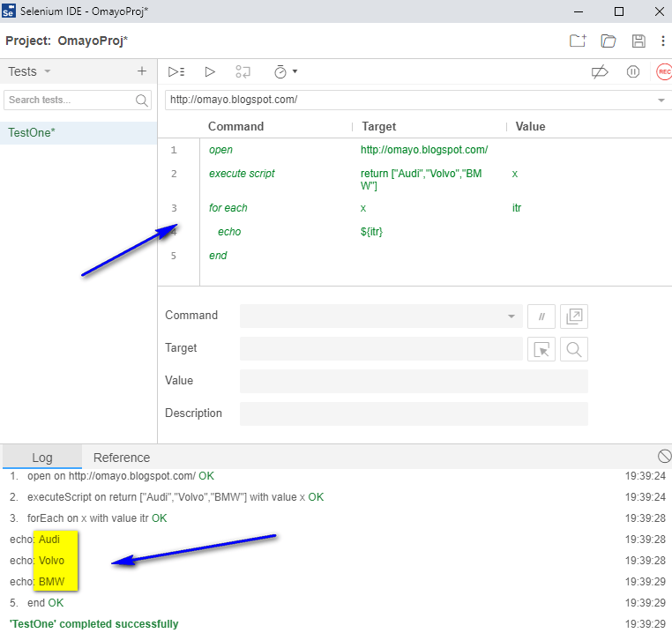Viewport: 672px width, 633px height.
Task: Switch to the Reference tab
Action: (x=122, y=458)
